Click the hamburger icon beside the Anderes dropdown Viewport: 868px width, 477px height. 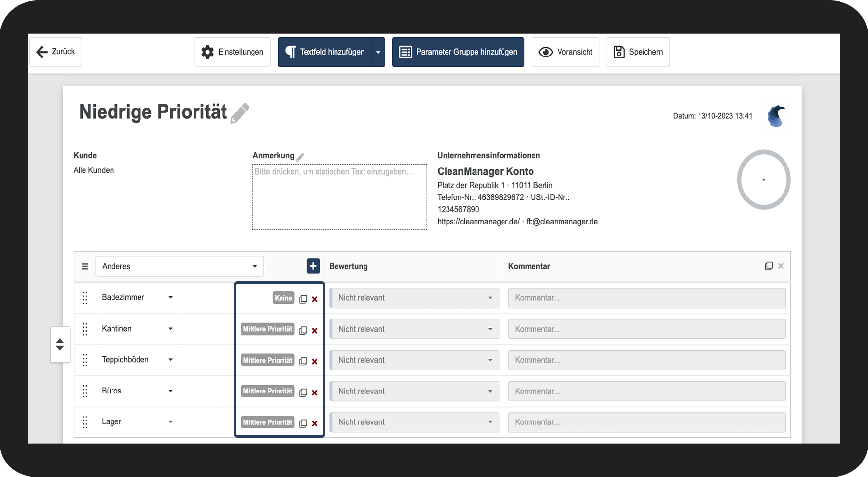tap(85, 266)
